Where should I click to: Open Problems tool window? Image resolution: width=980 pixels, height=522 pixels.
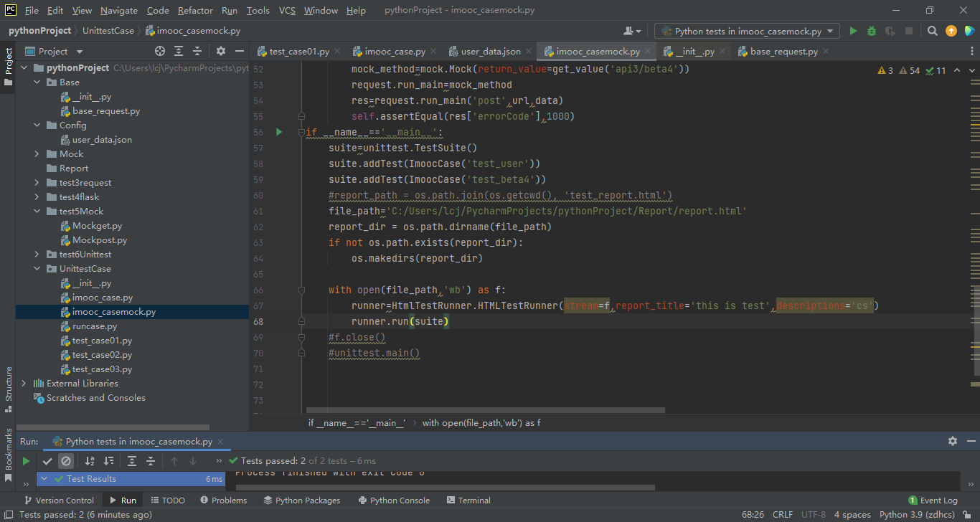point(224,500)
